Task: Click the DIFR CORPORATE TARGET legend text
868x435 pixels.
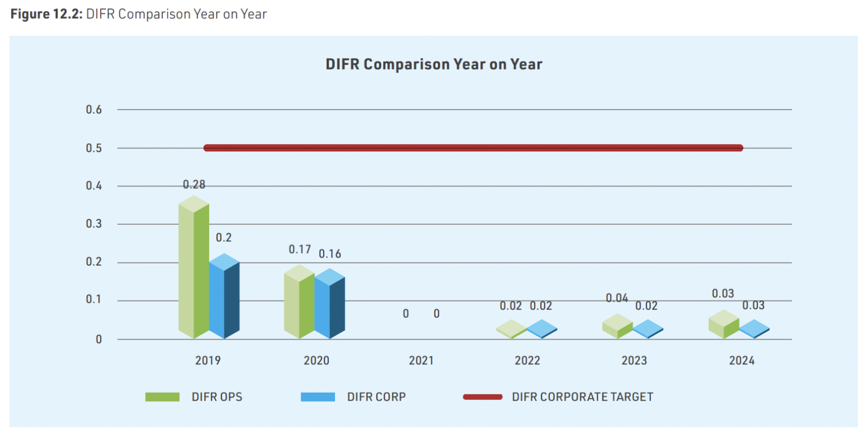Action: [582, 397]
